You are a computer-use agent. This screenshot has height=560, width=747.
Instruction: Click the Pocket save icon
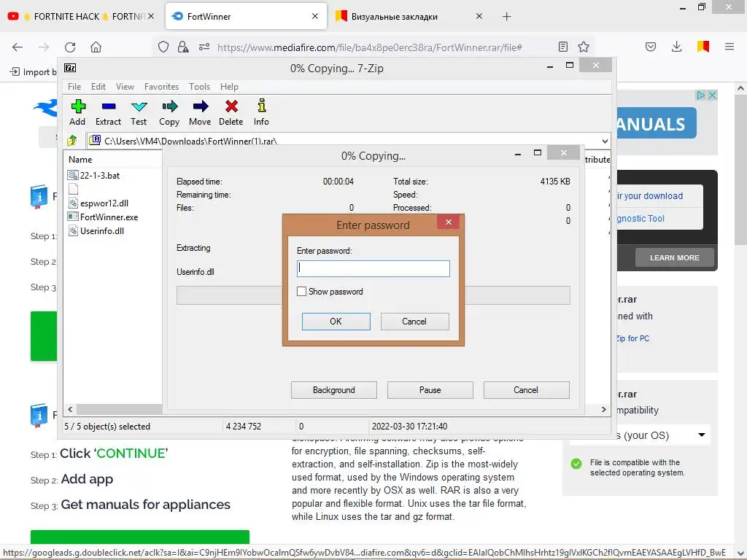(651, 47)
